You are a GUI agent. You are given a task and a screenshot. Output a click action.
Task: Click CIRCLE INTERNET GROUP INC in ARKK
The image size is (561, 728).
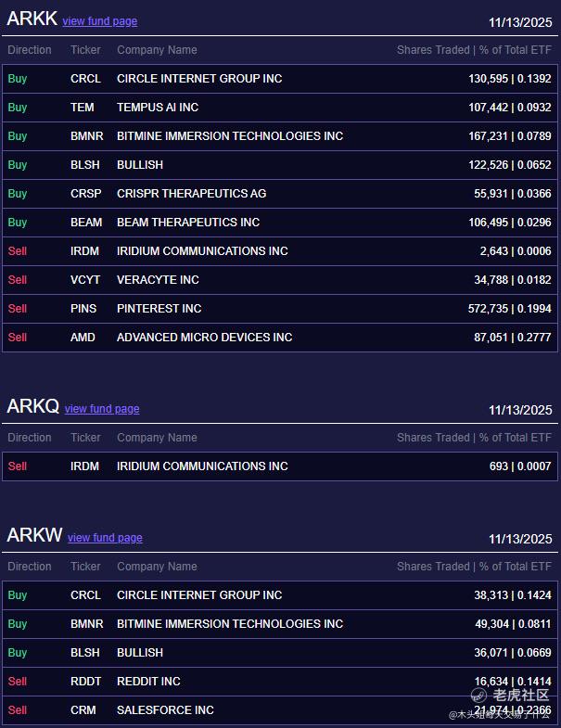point(199,79)
